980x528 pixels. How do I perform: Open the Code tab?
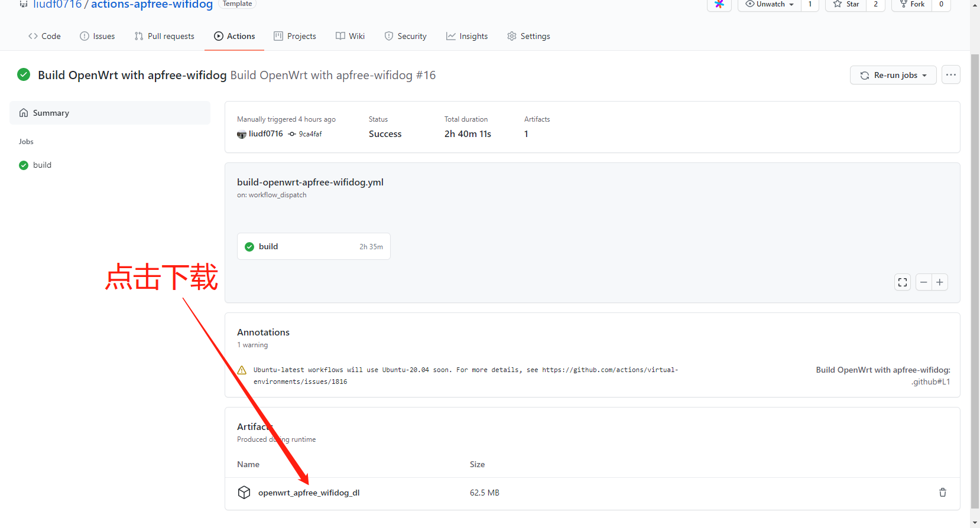(44, 36)
